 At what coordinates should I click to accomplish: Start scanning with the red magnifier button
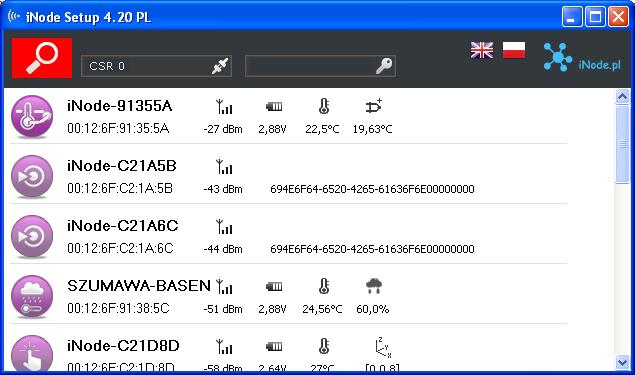pos(42,58)
